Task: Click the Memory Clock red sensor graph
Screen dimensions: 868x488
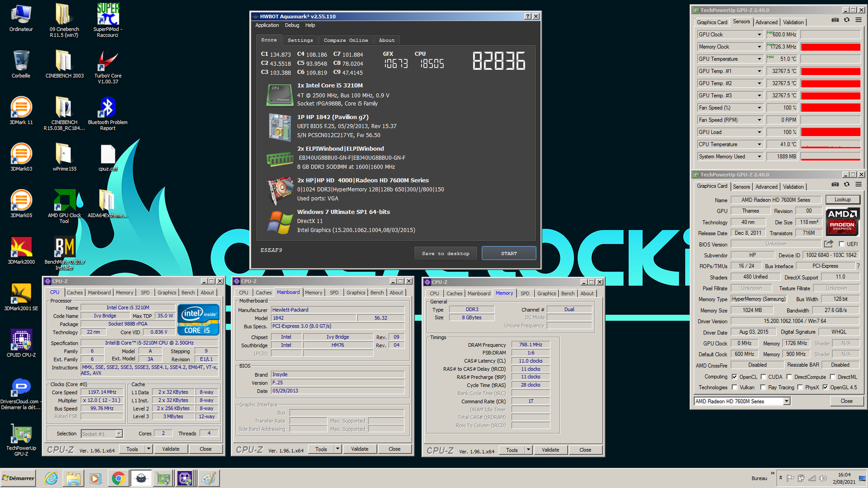Action: click(830, 47)
